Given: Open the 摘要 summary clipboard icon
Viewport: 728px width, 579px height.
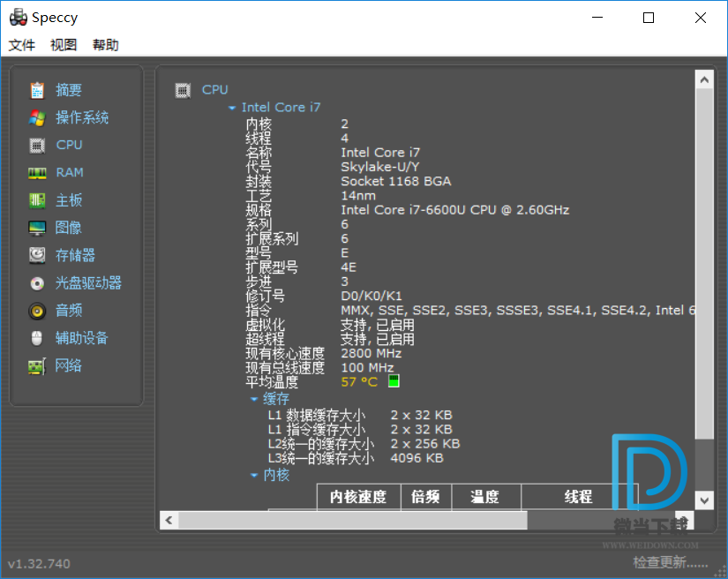Looking at the screenshot, I should click(x=37, y=90).
